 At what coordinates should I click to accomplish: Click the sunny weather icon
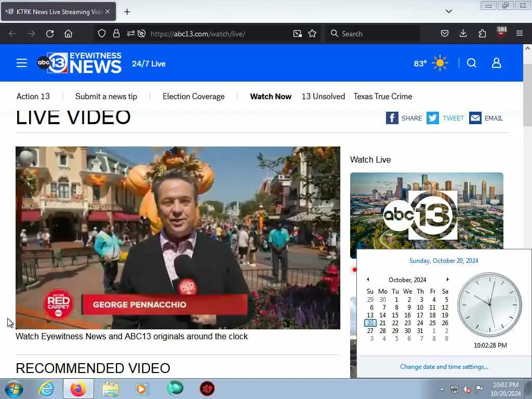440,63
